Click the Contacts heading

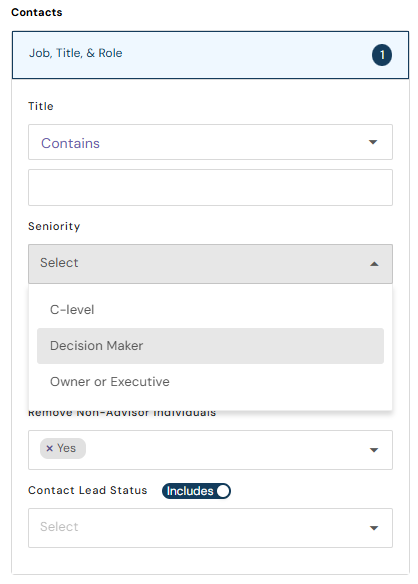pos(37,12)
